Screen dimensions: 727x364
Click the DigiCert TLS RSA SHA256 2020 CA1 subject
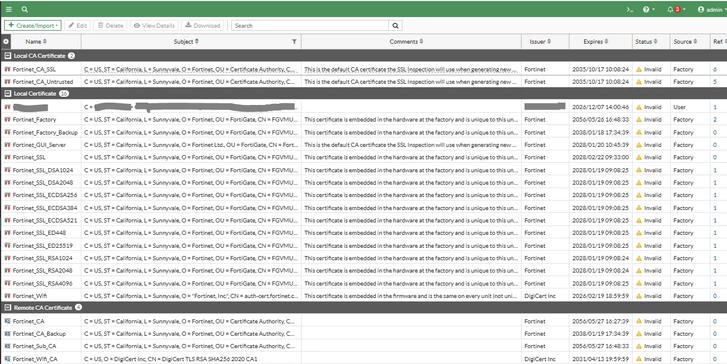point(171,359)
